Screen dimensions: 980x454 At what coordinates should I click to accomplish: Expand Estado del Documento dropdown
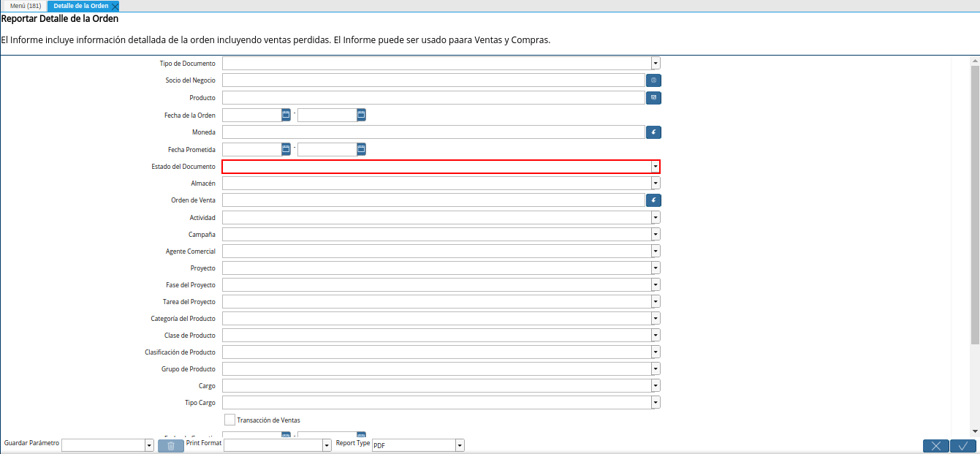pos(656,167)
